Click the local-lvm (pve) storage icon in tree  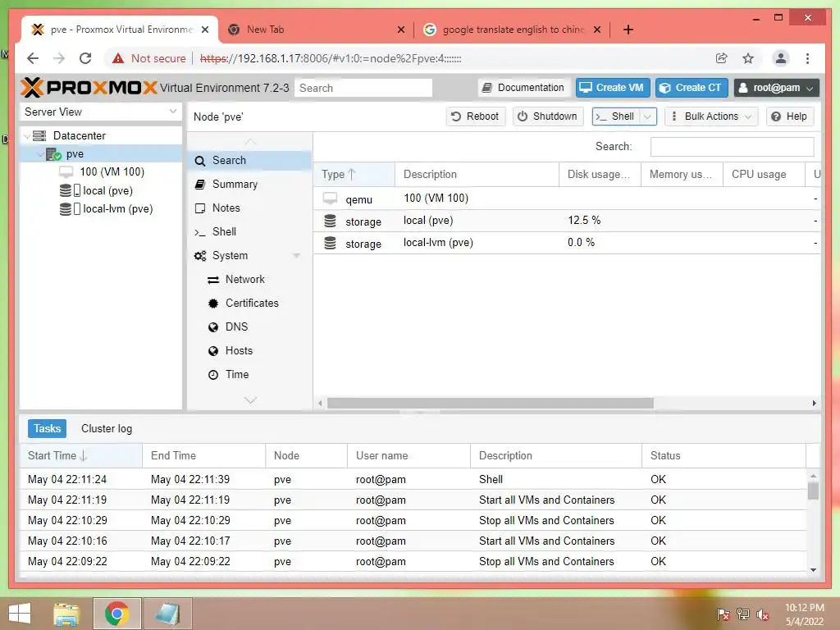coord(70,209)
